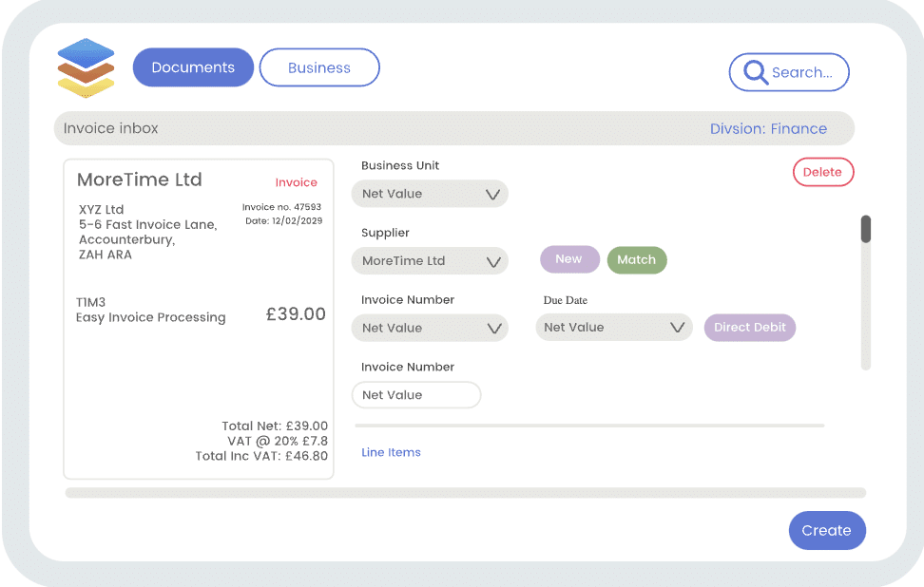
Task: Click the horizontal scrollbar below the invoice
Action: pos(465,493)
